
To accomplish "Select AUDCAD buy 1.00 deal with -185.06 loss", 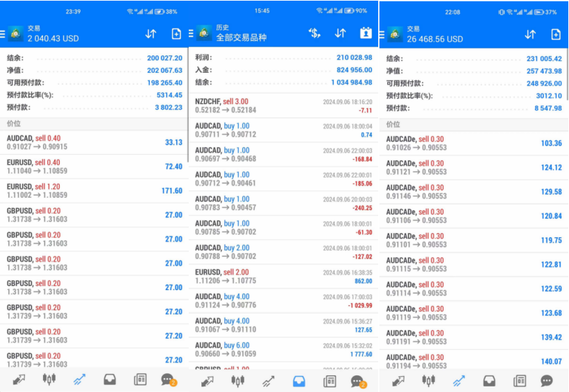I will (283, 179).
